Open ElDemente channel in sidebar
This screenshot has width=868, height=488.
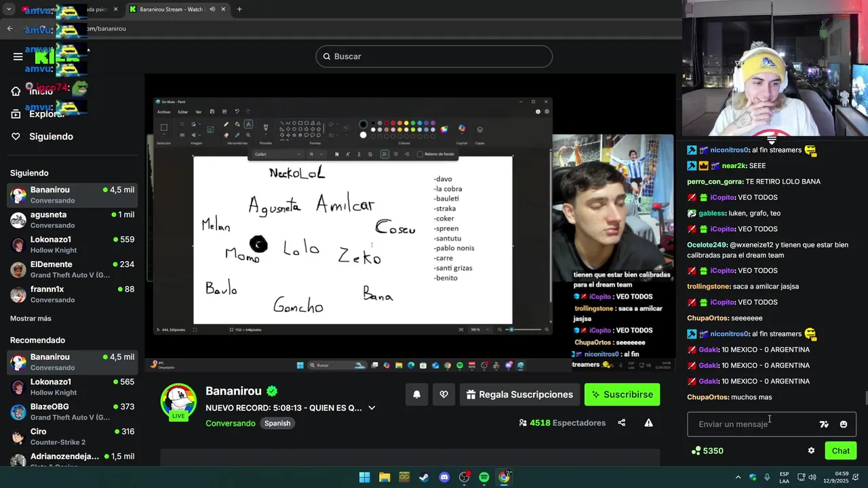pos(73,270)
